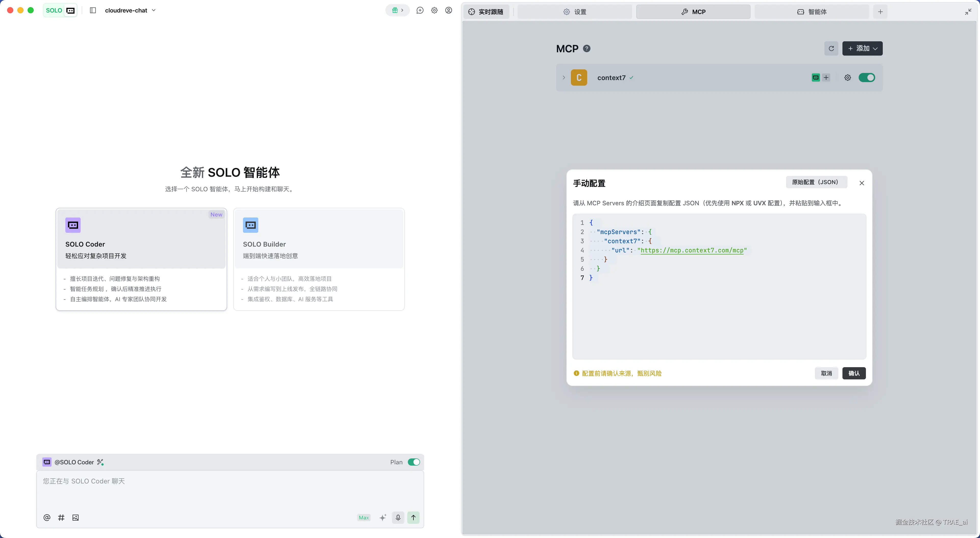Click the # context icon in chat input

click(x=61, y=517)
